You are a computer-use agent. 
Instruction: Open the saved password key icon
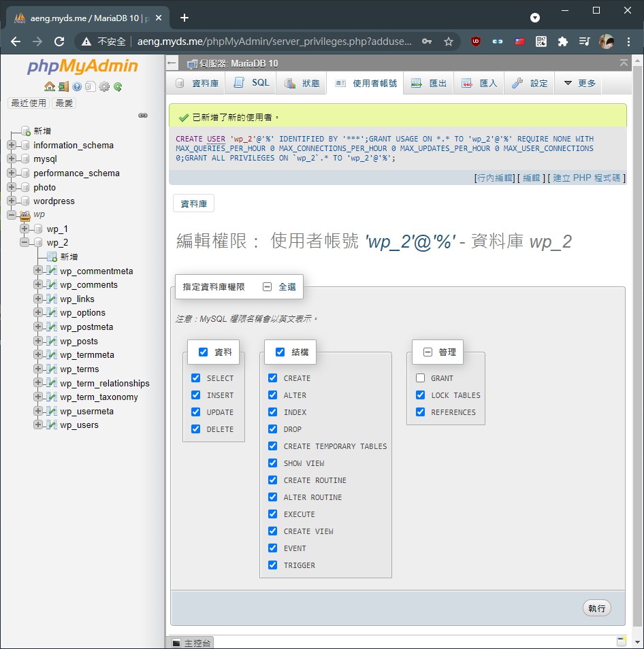[427, 41]
